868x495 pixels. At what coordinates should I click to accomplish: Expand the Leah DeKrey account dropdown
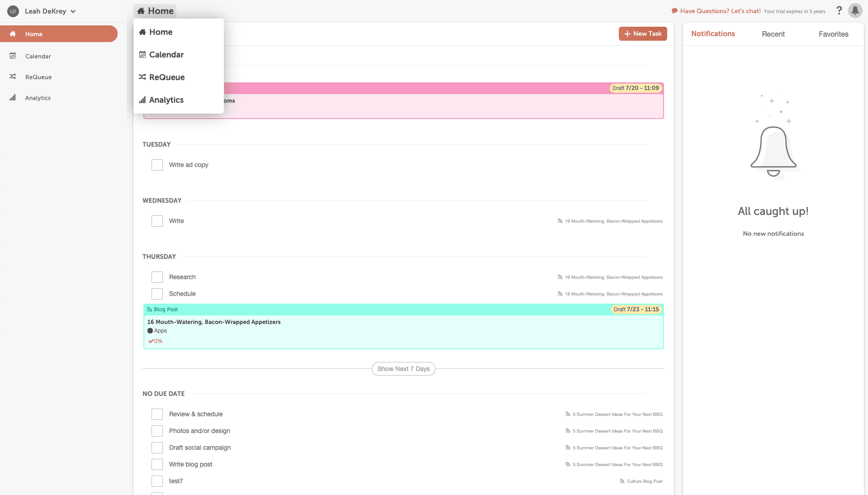(x=73, y=11)
